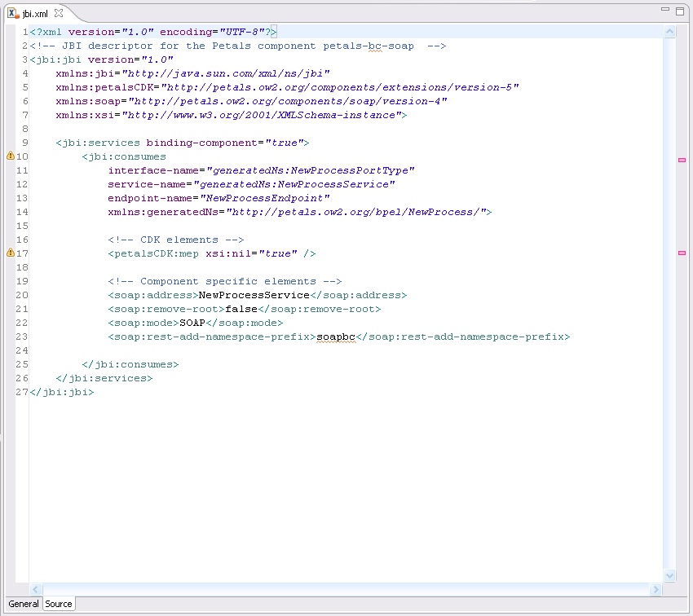The image size is (693, 616).
Task: Minimize the editor pane
Action: click(665, 11)
